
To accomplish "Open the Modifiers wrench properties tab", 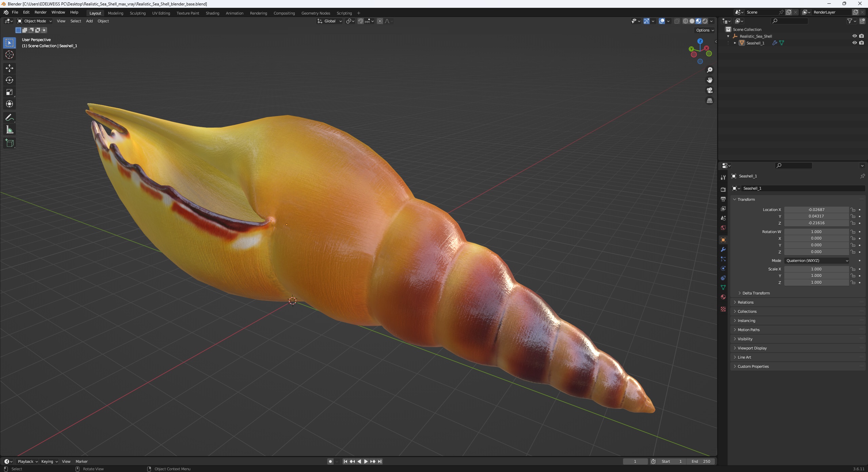I will pos(723,249).
